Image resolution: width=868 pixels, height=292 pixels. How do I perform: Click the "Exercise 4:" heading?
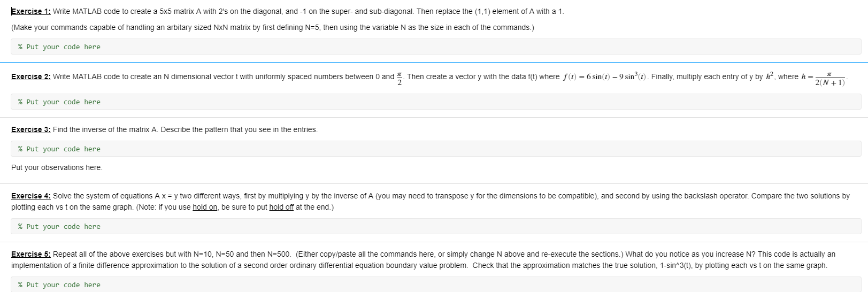[x=30, y=196]
